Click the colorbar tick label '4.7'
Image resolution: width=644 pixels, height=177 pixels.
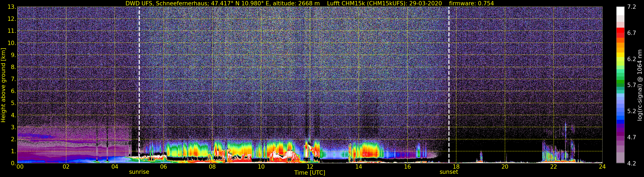click(632, 137)
